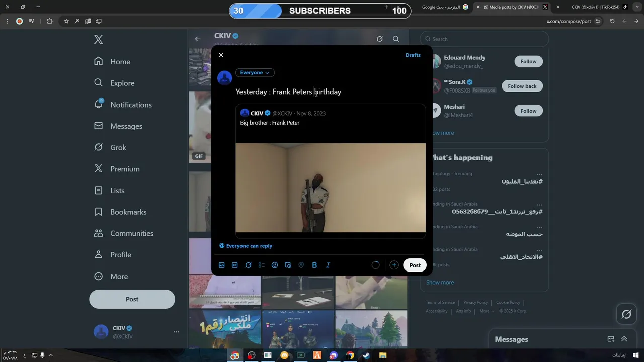
Task: Click the x.com/compose/post address bar
Action: pyautogui.click(x=569, y=21)
